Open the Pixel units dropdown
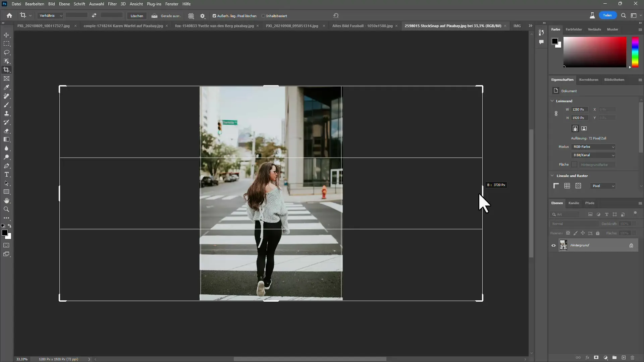The image size is (644, 362). coord(603,186)
